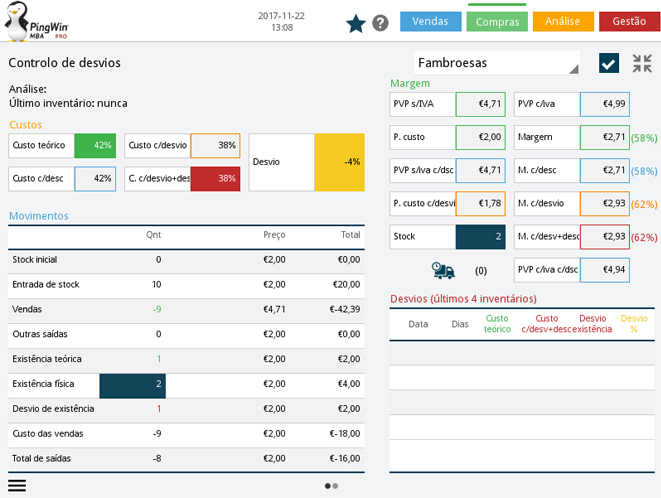Click the Preço column header
The width and height of the screenshot is (661, 498).
click(274, 235)
